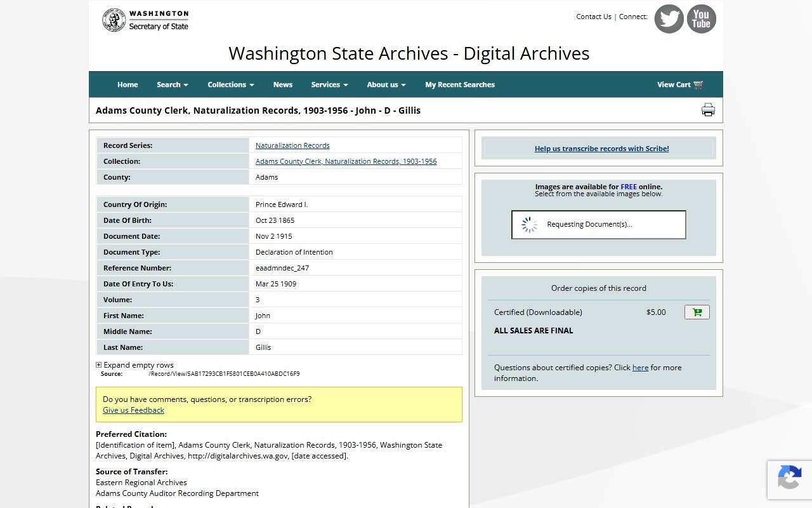812x508 pixels.
Task: Open the YouTube channel icon
Action: tap(702, 19)
